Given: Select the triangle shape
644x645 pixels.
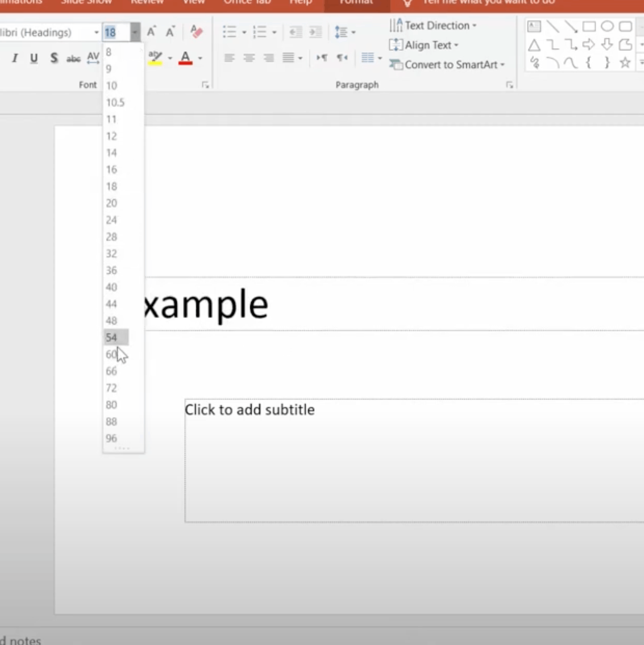Looking at the screenshot, I should [534, 45].
